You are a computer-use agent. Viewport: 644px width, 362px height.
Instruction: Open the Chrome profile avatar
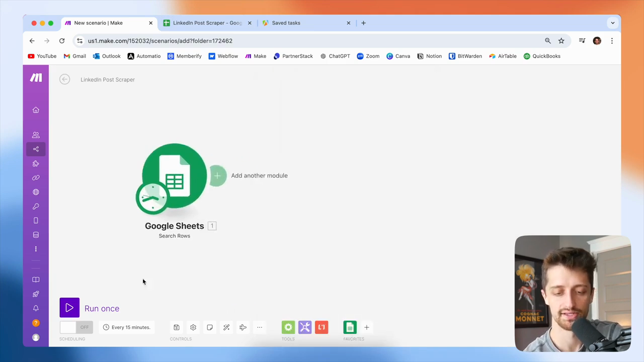click(597, 41)
